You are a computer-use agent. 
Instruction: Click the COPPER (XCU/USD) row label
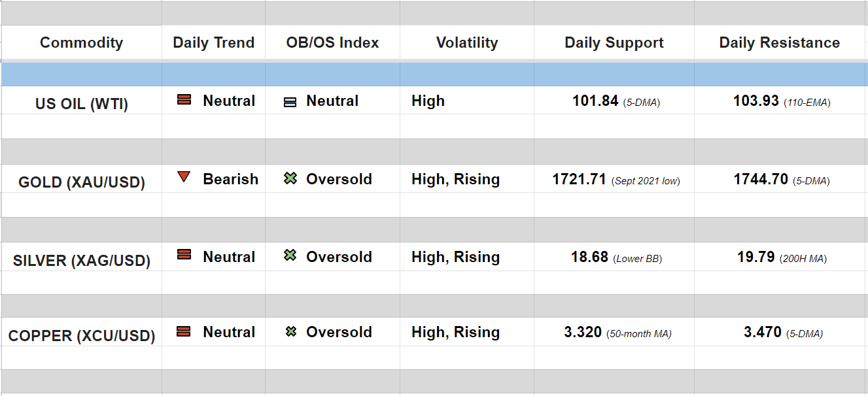[82, 336]
